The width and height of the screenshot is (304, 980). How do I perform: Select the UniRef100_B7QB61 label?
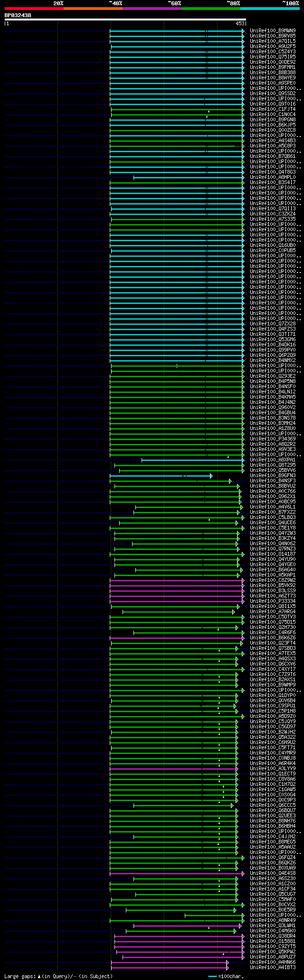tap(273, 156)
